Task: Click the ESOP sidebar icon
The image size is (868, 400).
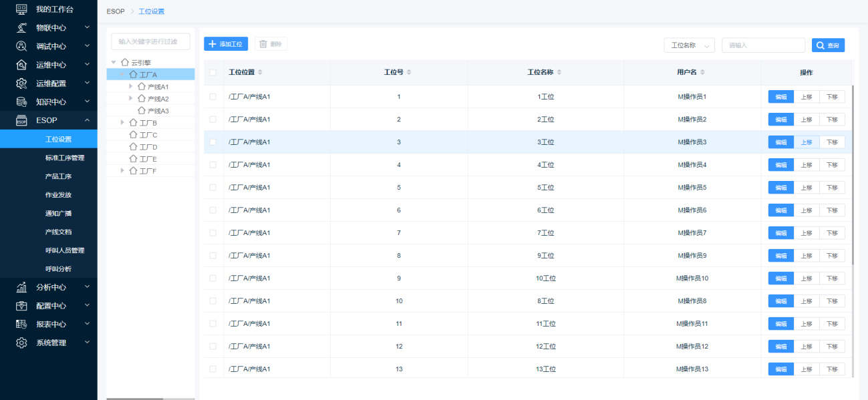Action: pos(21,121)
